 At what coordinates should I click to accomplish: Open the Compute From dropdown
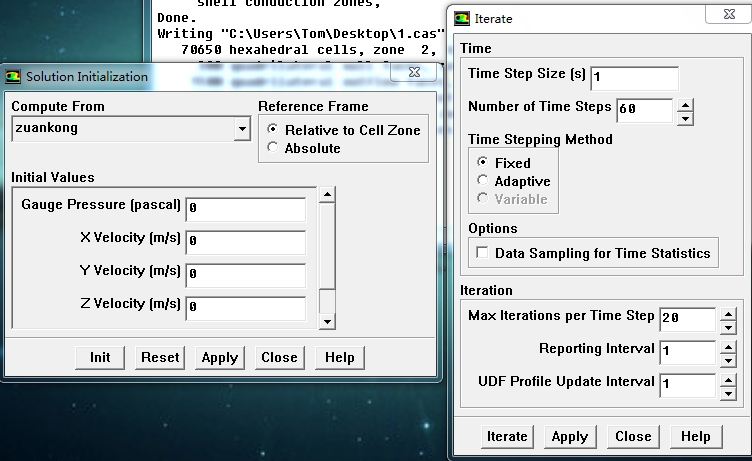(241, 129)
